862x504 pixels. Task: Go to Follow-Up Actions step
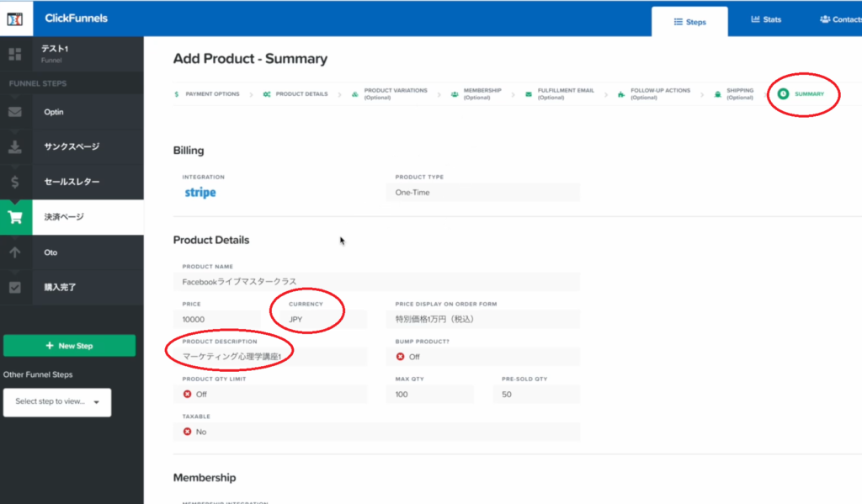653,94
